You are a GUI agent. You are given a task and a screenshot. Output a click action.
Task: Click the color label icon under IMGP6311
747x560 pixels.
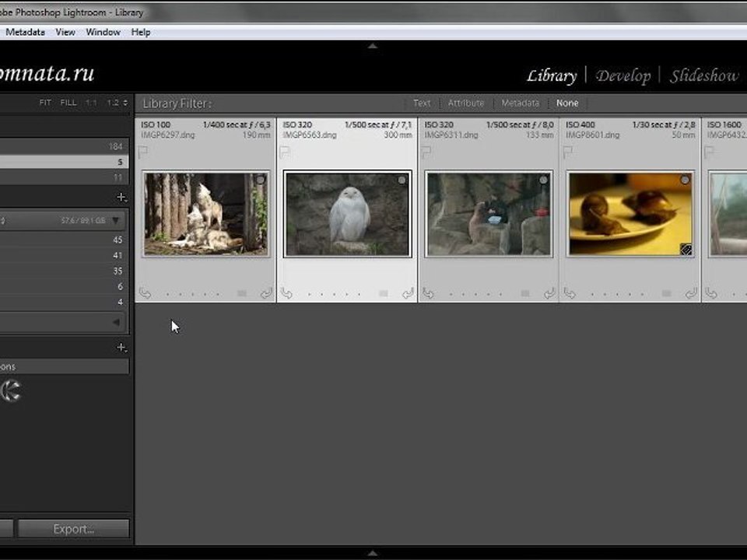click(524, 294)
